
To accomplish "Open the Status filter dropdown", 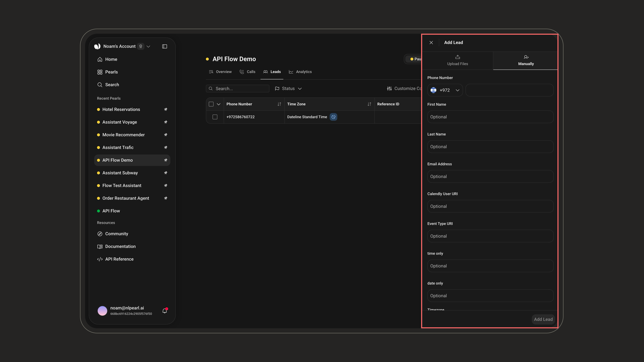I will (288, 89).
